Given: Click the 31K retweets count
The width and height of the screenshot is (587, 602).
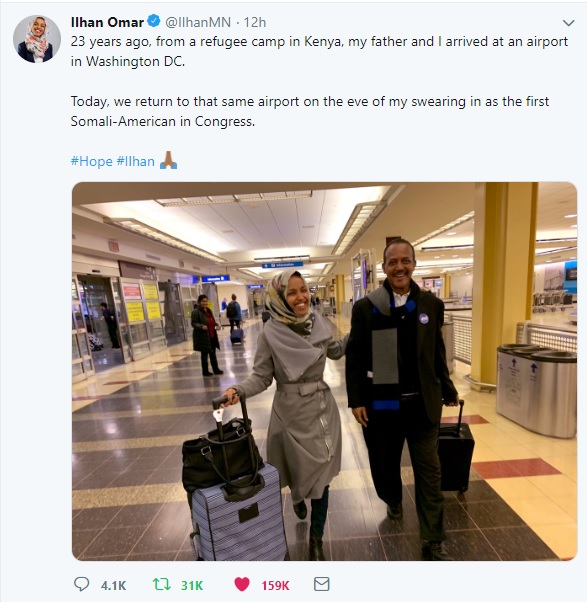Looking at the screenshot, I should pyautogui.click(x=192, y=585).
